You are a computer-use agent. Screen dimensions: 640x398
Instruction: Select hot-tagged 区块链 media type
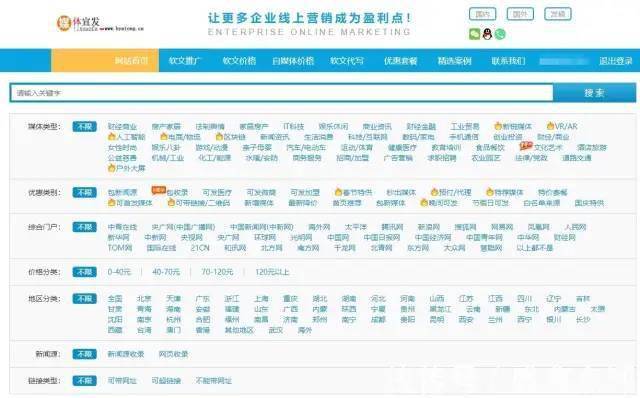tap(231, 136)
